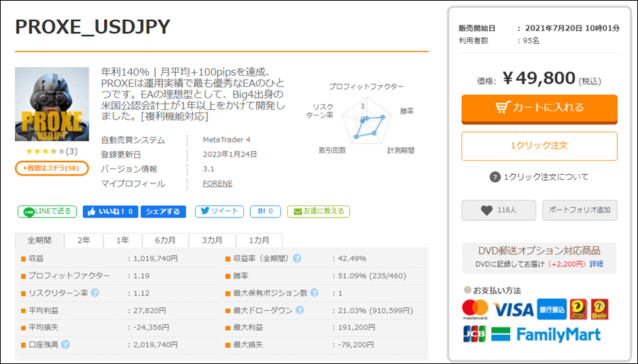Add product with カートに入れる button
The image size is (638, 364).
click(x=539, y=108)
